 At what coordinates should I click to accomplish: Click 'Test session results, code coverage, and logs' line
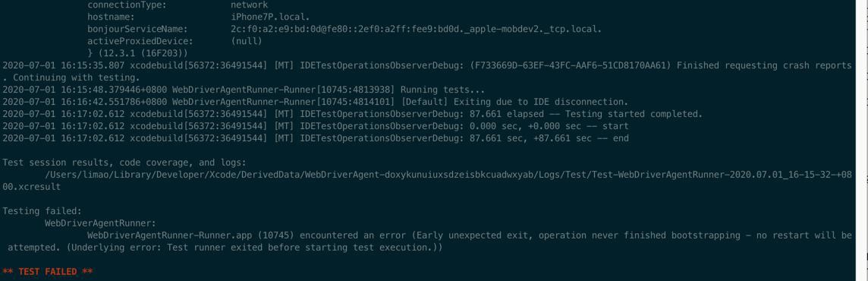tap(124, 163)
